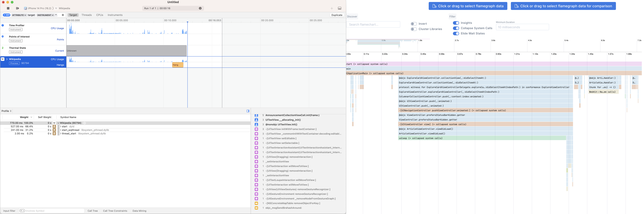The width and height of the screenshot is (644, 214).
Task: Click the Stop recording square icon
Action: pyautogui.click(x=8, y=8)
